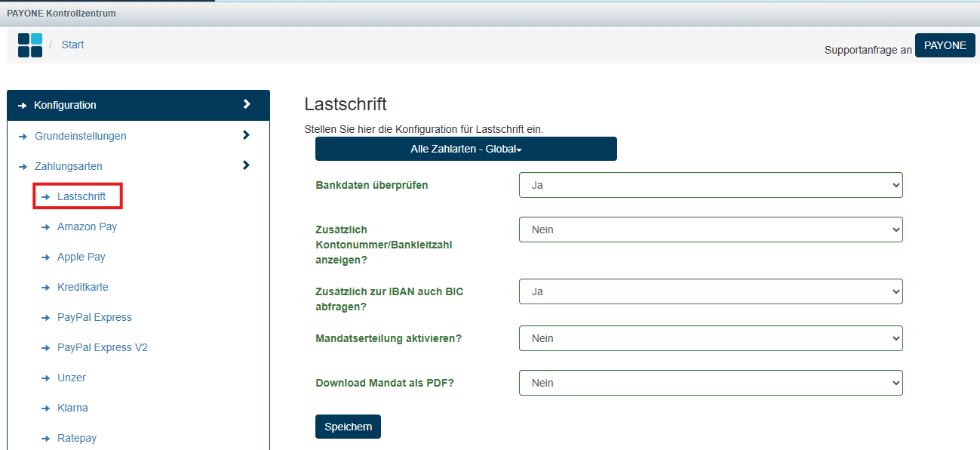
Task: Select PayPal Express in the sidebar
Action: click(95, 317)
